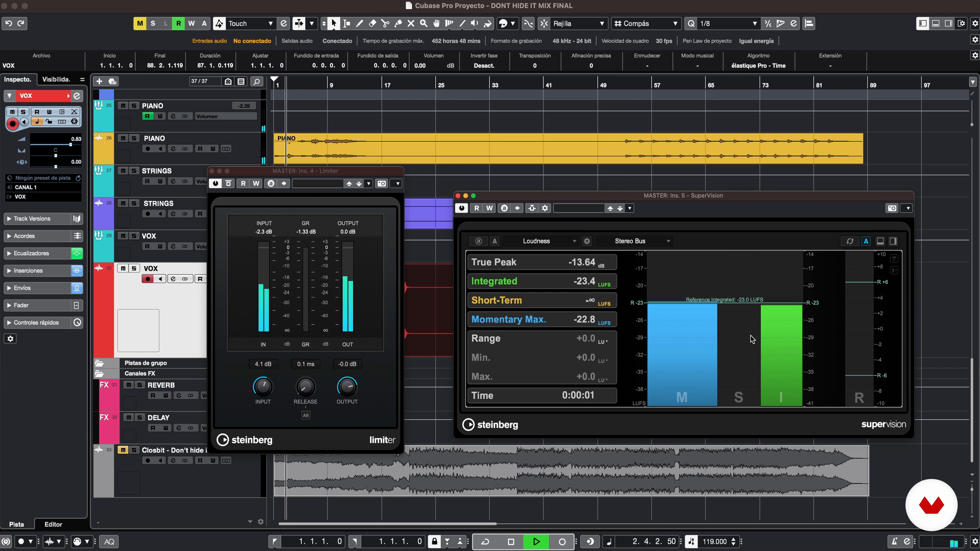Bypass the Limiter plugin power button
The width and height of the screenshot is (980, 551).
pos(215,184)
